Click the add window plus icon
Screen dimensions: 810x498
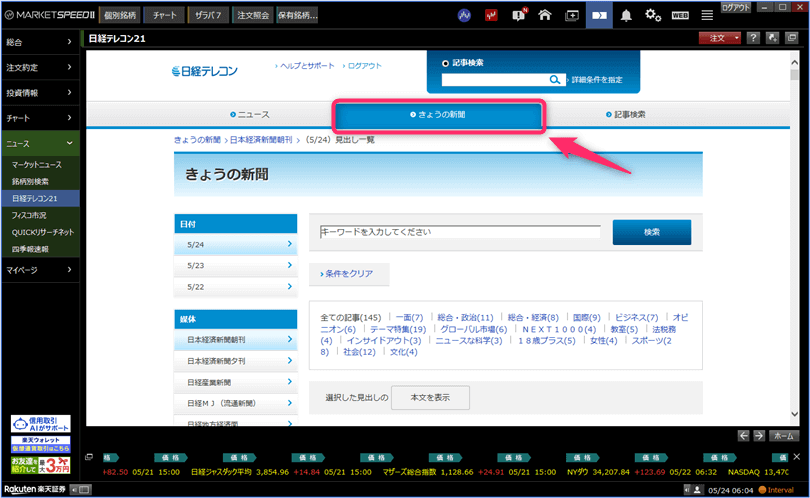pyautogui.click(x=572, y=15)
